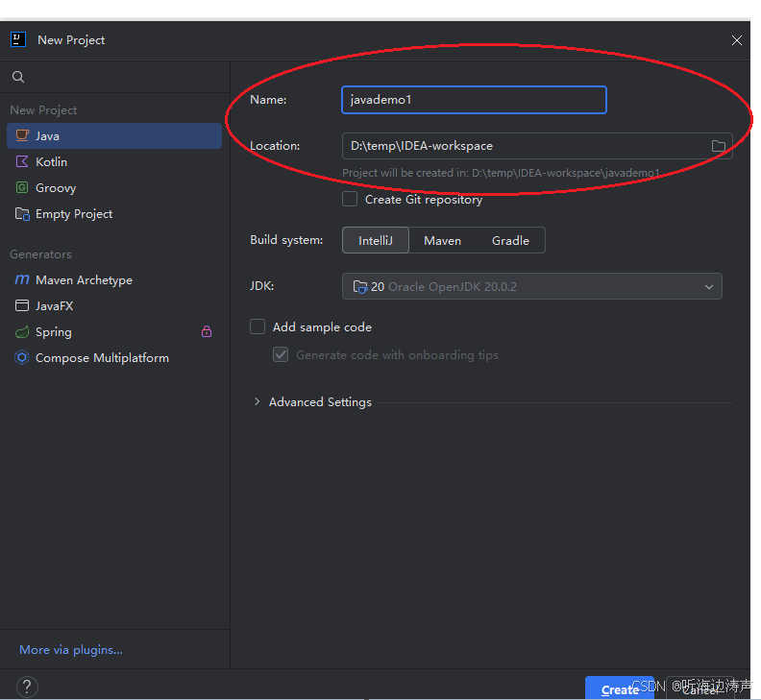Image resolution: width=761 pixels, height=700 pixels.
Task: Select the JavaFX generator
Action: pos(114,305)
